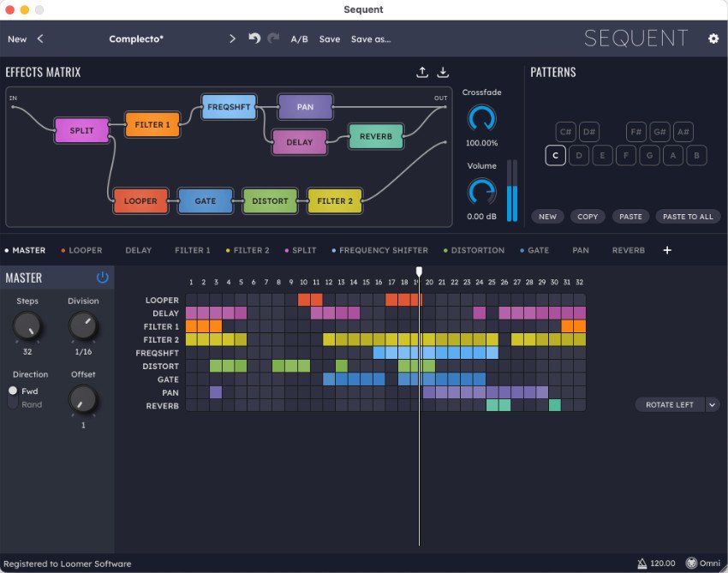Viewport: 728px width, 573px height.
Task: Click the 120.00 tempo value
Action: (663, 564)
